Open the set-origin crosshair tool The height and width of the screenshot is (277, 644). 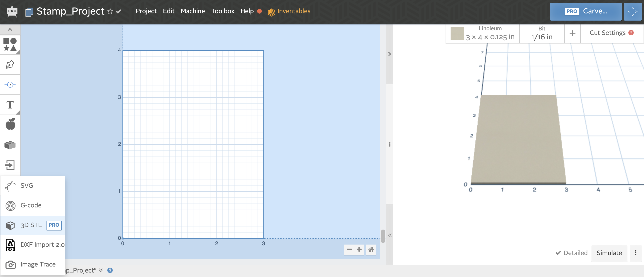coord(10,85)
